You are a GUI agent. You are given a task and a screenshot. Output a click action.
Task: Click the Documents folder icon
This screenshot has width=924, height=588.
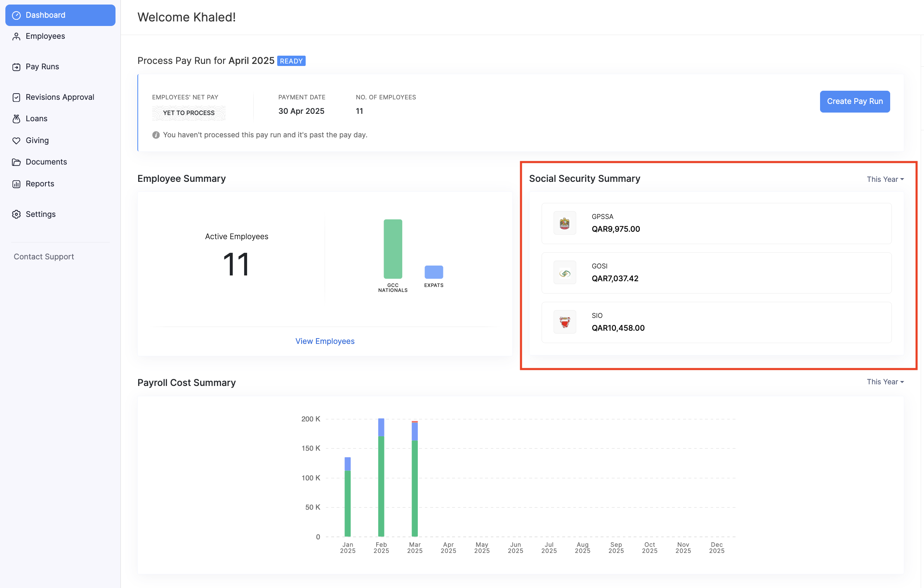(x=16, y=162)
